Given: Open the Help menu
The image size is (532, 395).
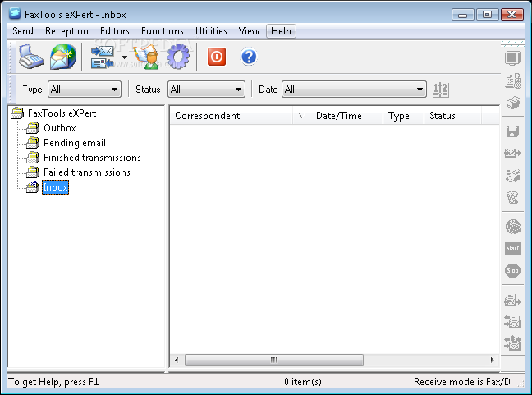Looking at the screenshot, I should tap(281, 31).
